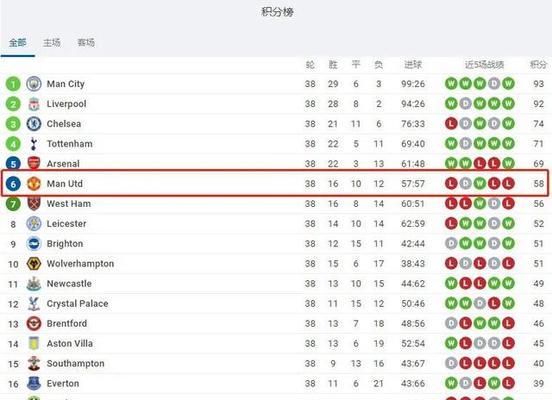This screenshot has width=552, height=400.
Task: Switch to the 主场 tab
Action: click(x=51, y=43)
